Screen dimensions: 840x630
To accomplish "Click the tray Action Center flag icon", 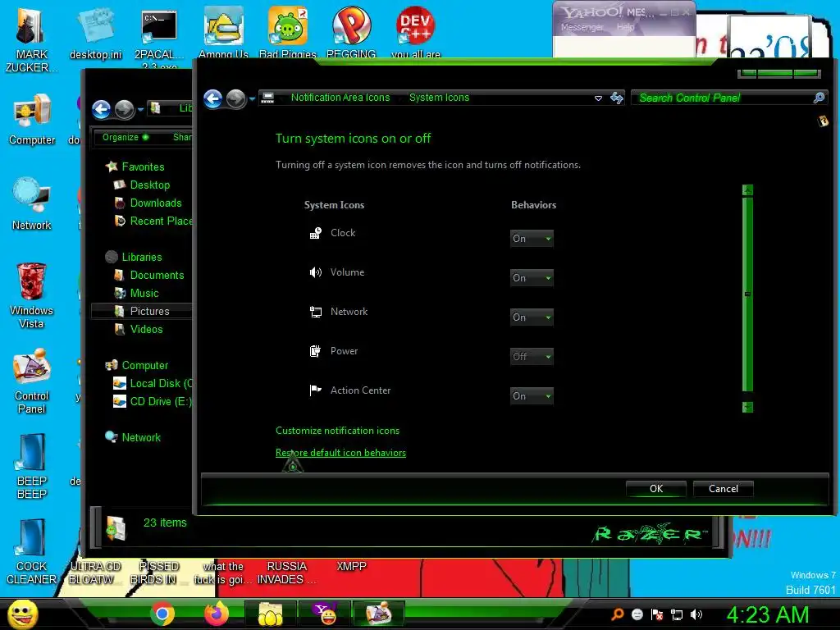I will pos(657,615).
